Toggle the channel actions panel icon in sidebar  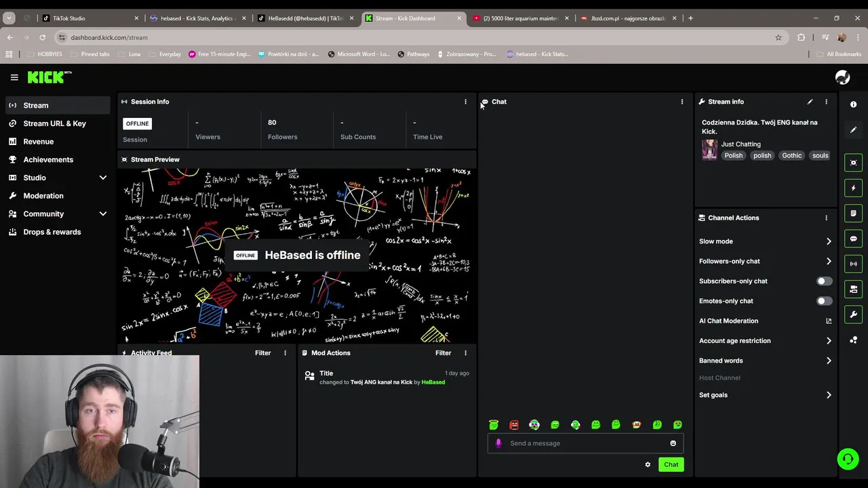(853, 289)
